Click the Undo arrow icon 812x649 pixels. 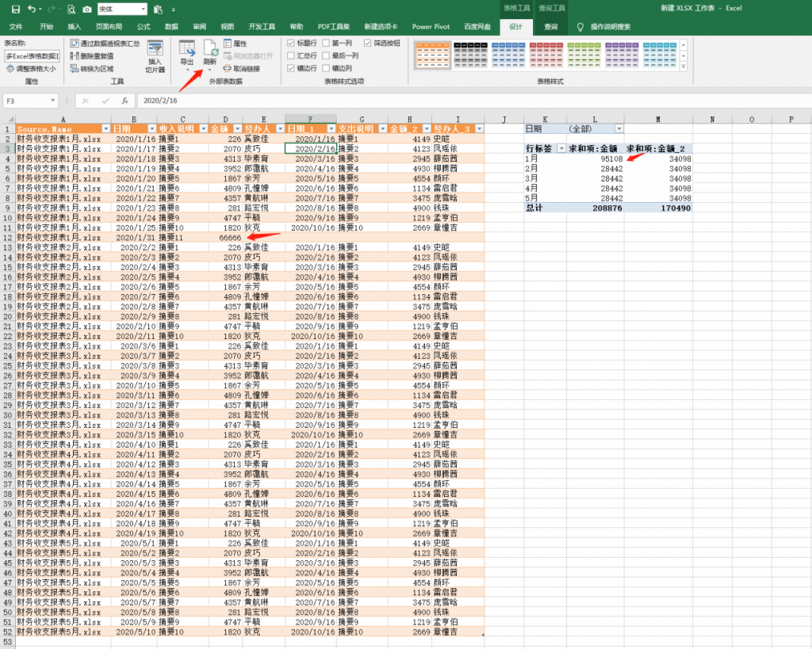pyautogui.click(x=32, y=9)
